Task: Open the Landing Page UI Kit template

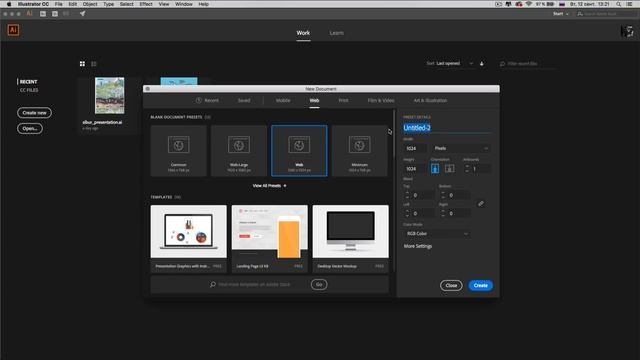Action: [x=269, y=231]
